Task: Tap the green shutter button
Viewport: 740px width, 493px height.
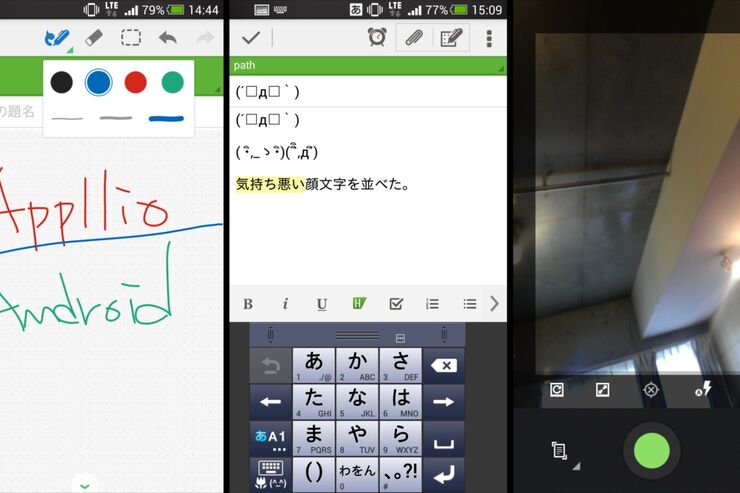Action: (x=651, y=451)
